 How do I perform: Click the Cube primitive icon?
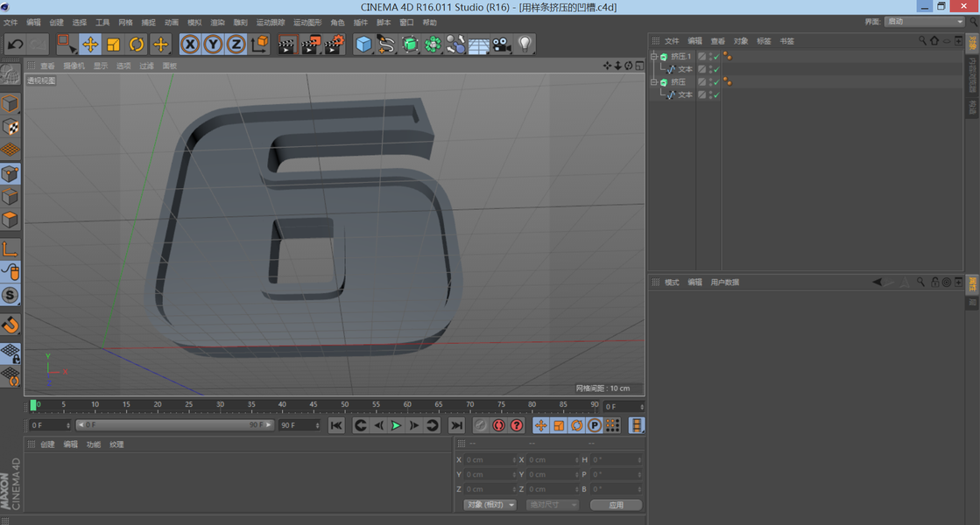(x=363, y=44)
